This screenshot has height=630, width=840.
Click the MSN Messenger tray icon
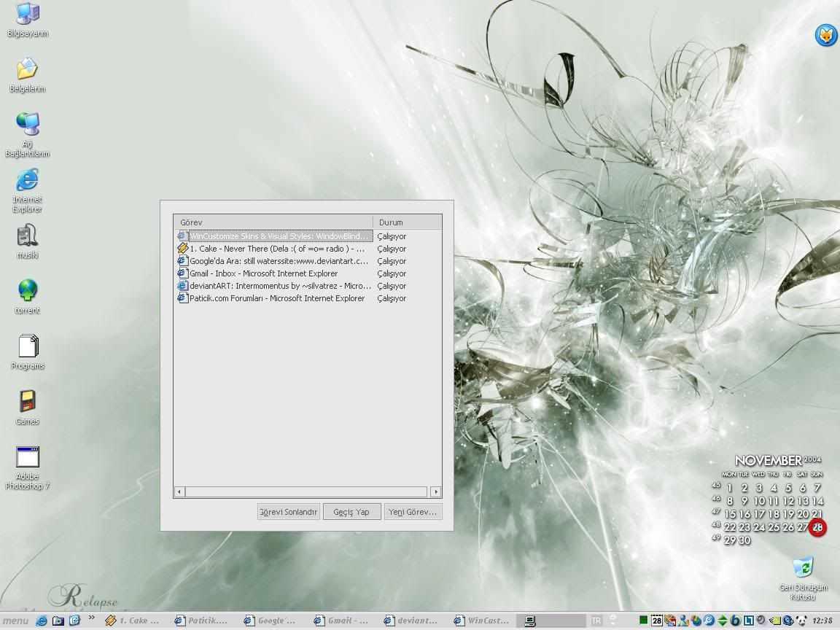pos(683,621)
